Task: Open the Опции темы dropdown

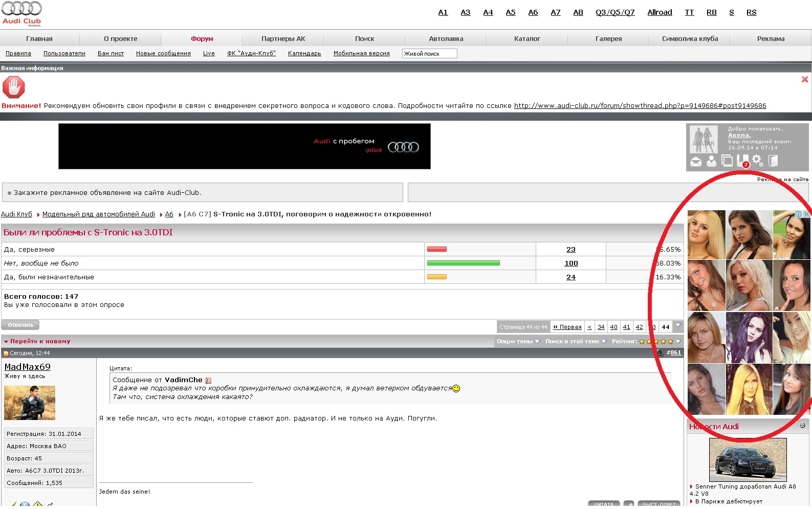Action: click(x=518, y=341)
